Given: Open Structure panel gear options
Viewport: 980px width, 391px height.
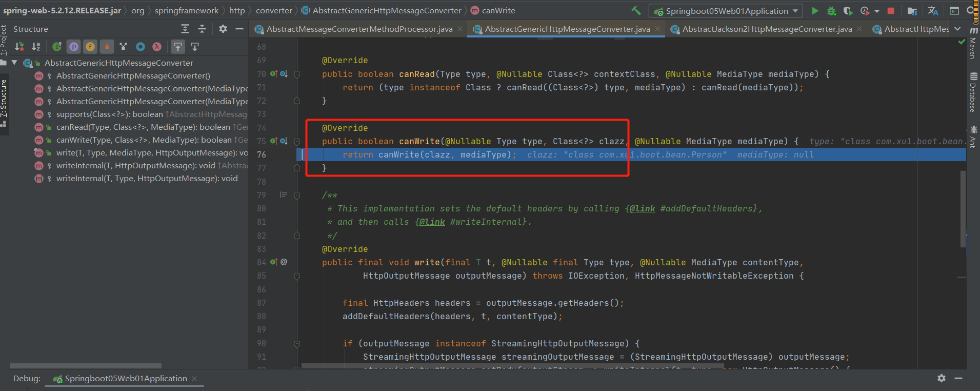Looking at the screenshot, I should click(223, 29).
